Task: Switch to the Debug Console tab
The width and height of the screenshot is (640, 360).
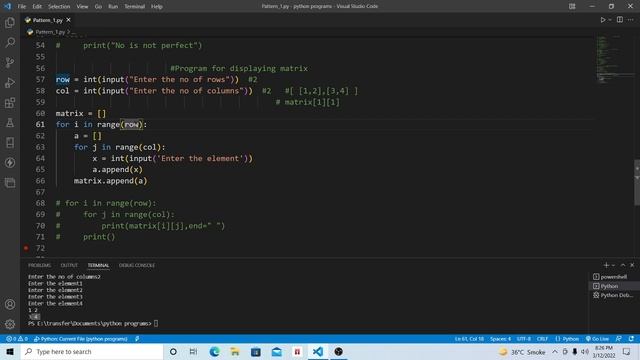Action: pos(137,265)
